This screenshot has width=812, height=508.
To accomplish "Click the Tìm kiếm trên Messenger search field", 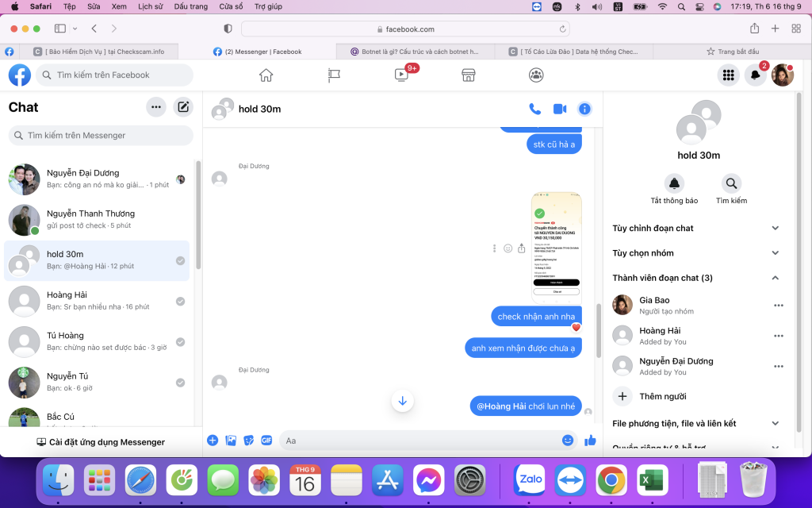I will pos(101,136).
